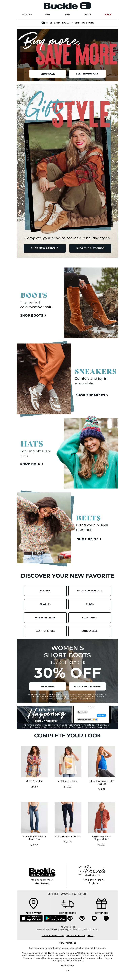The width and height of the screenshot is (135, 980).
Task: Open Buckle's Pinterest icon
Action: pos(82,918)
